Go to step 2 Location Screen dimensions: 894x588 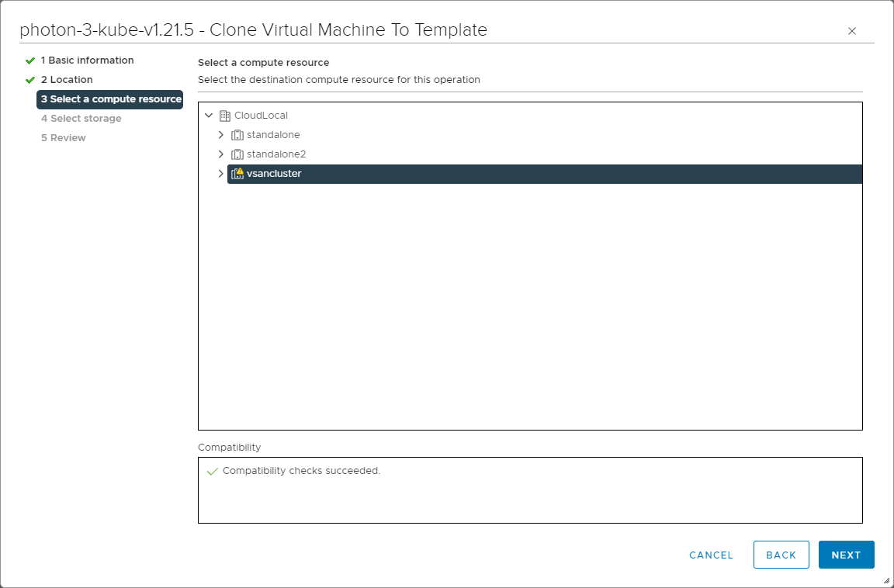67,80
